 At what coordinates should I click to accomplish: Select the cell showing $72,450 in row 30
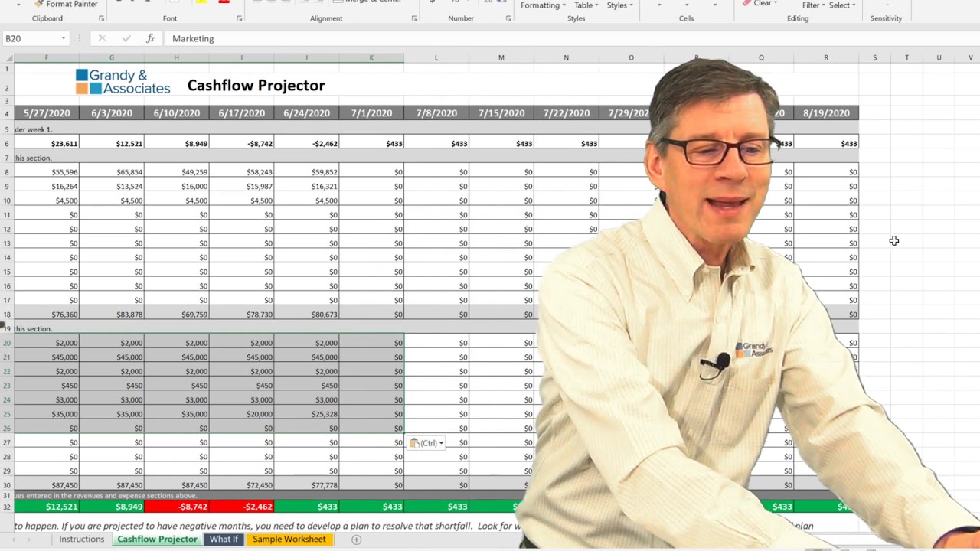click(x=241, y=485)
